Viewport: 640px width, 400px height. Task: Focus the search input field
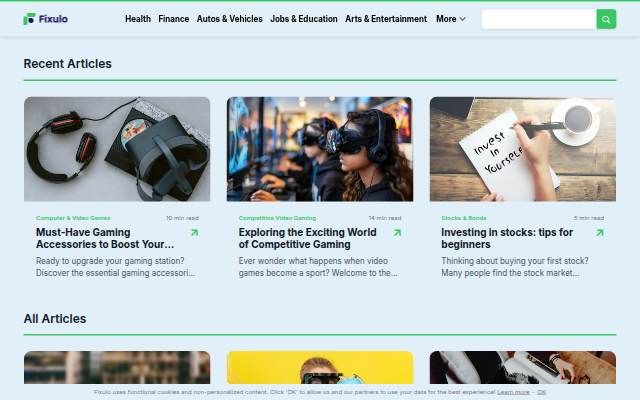point(539,19)
